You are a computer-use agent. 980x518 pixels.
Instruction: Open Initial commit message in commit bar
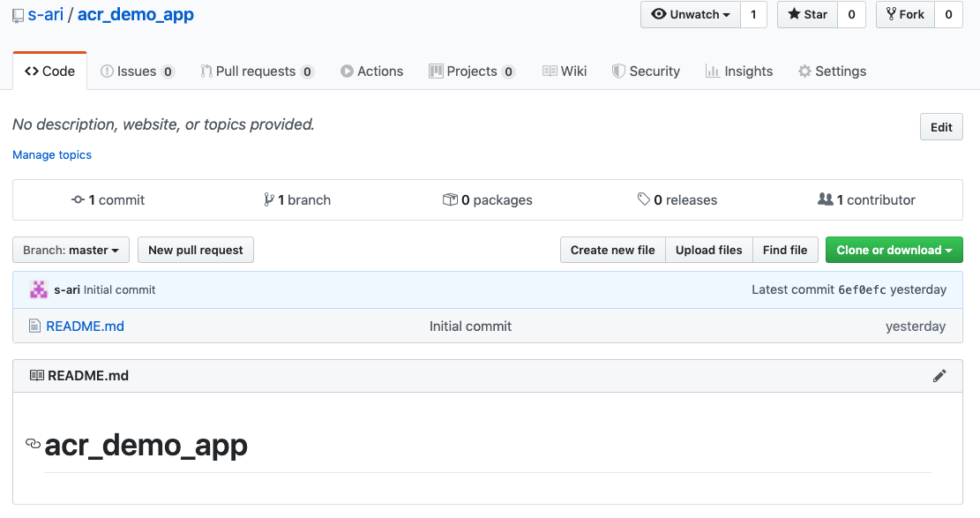(x=119, y=290)
